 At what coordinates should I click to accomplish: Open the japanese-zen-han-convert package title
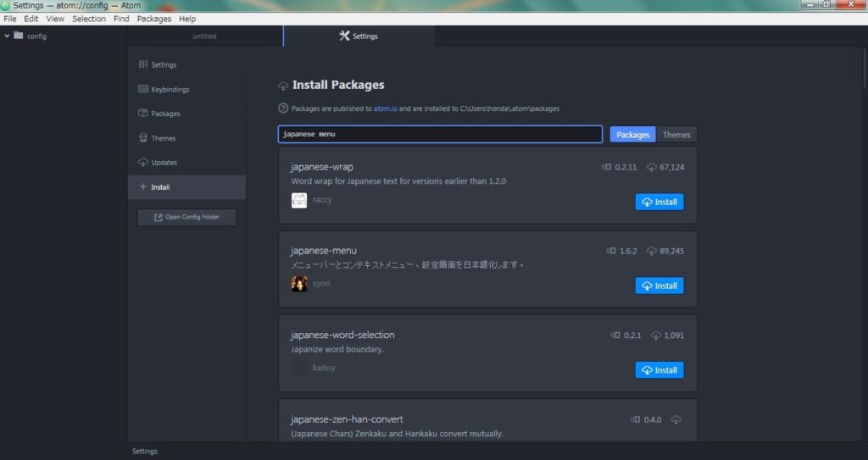pyautogui.click(x=347, y=419)
